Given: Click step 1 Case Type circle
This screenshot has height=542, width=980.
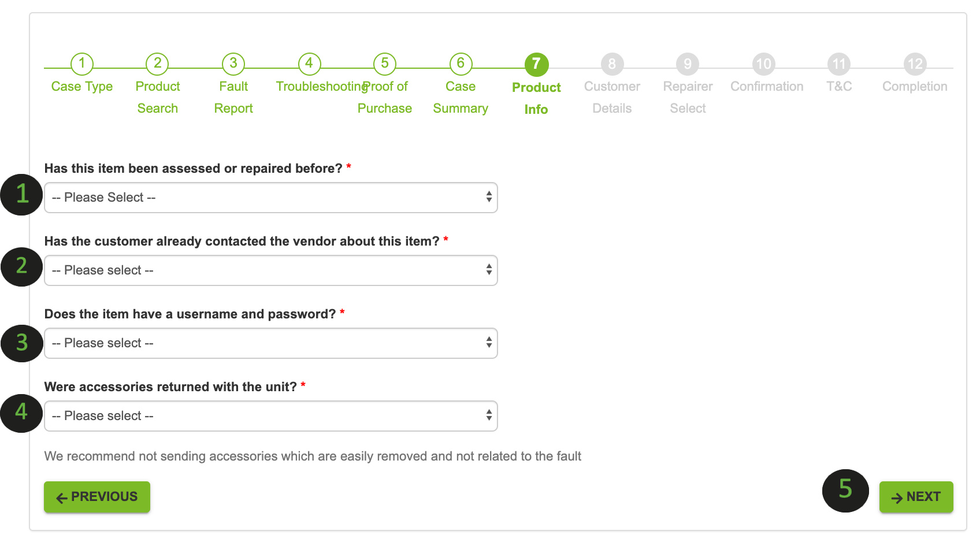Looking at the screenshot, I should click(x=82, y=64).
